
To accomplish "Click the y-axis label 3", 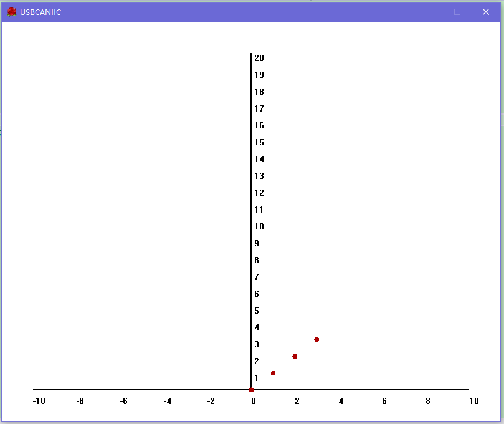I will [x=257, y=345].
